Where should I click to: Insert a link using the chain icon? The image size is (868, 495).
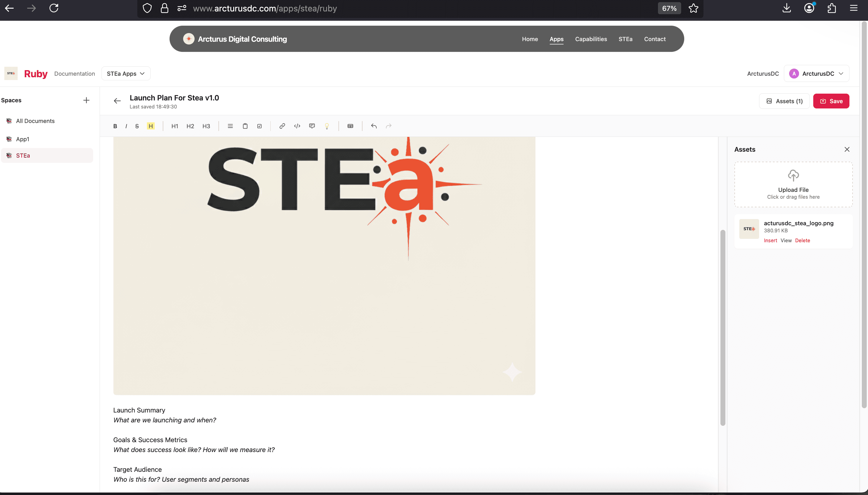tap(282, 126)
